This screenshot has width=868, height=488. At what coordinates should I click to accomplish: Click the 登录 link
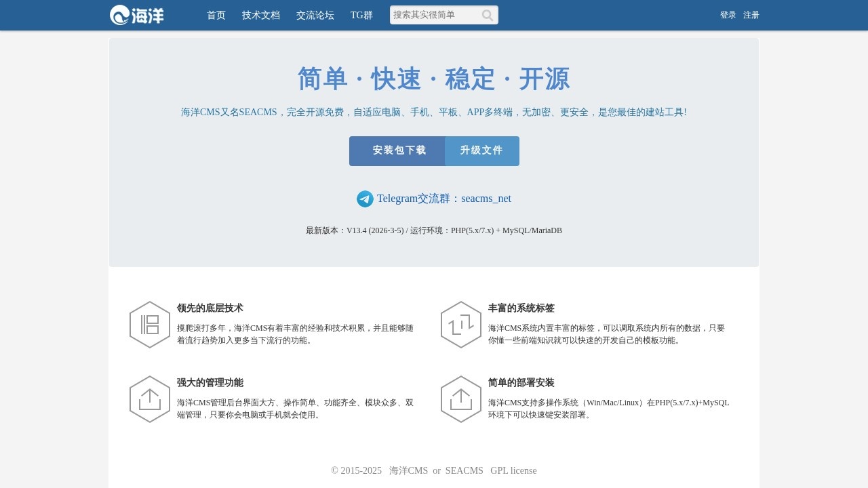728,15
